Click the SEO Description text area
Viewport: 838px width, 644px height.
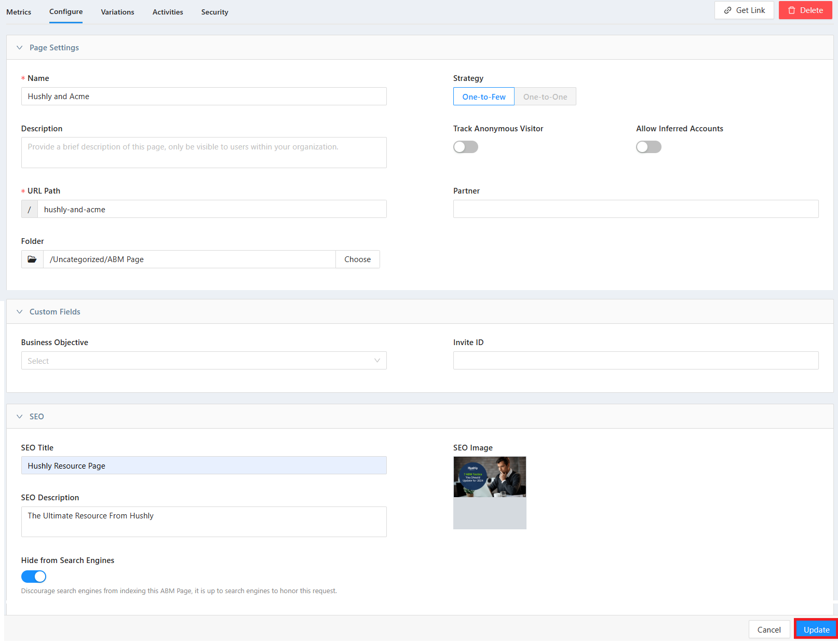(204, 522)
